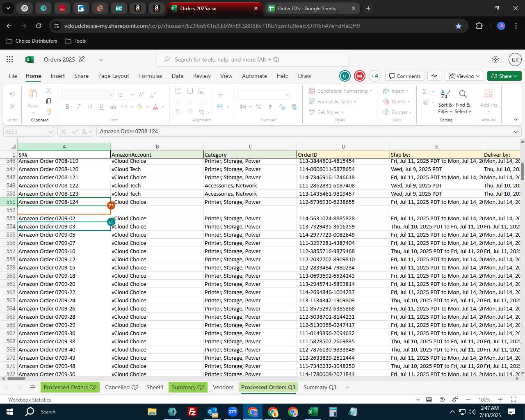Open Calculator from the Windows taskbar
The image size is (525, 420).
click(x=333, y=412)
